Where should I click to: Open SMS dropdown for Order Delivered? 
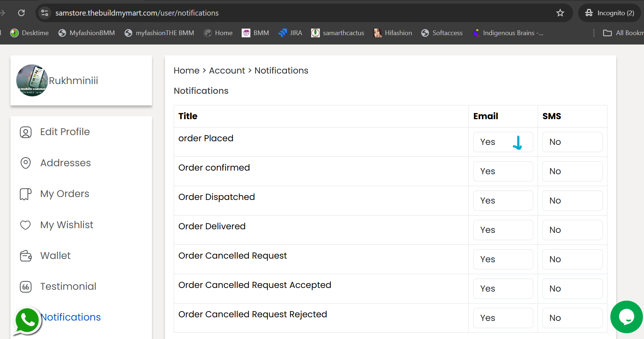(x=572, y=230)
